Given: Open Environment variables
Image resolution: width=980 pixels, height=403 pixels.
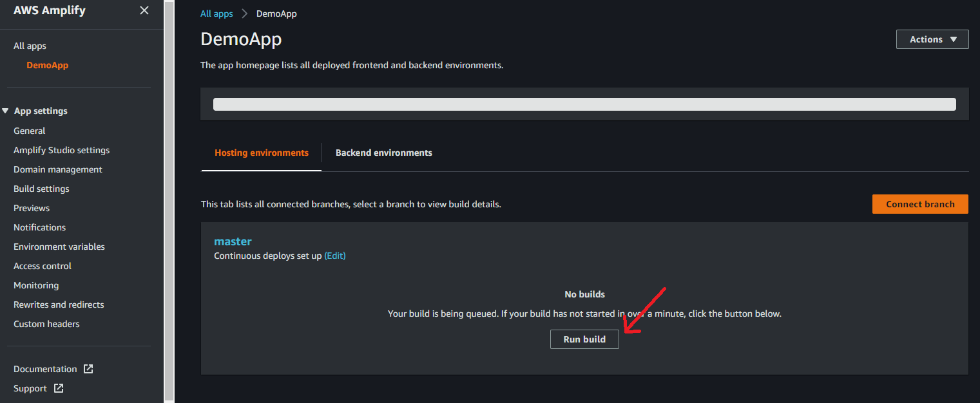Looking at the screenshot, I should tap(59, 247).
